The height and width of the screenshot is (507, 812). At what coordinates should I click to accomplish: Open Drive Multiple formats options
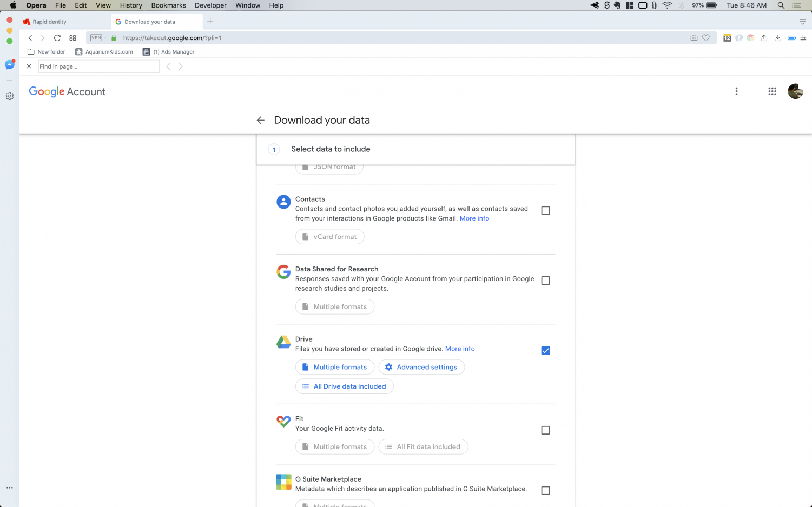tap(334, 367)
